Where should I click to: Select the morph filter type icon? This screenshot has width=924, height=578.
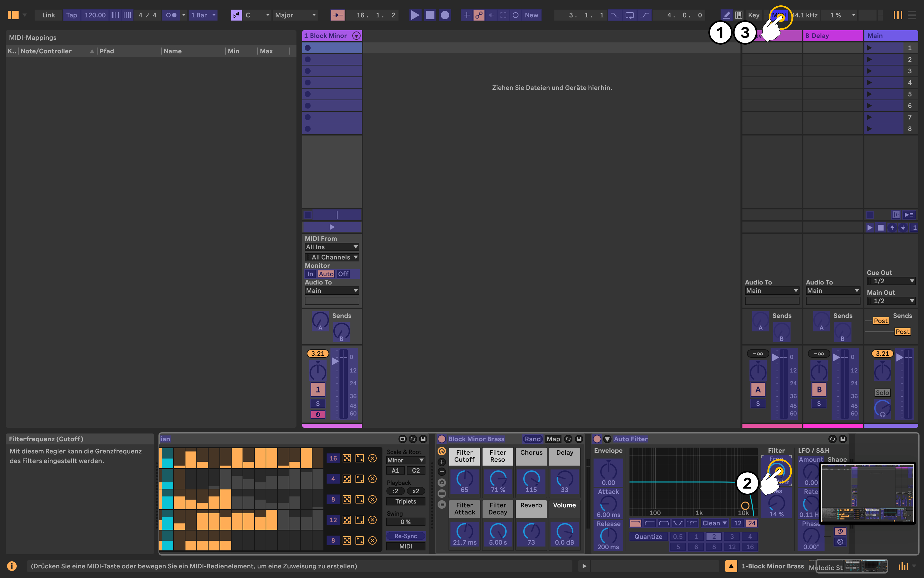(692, 523)
